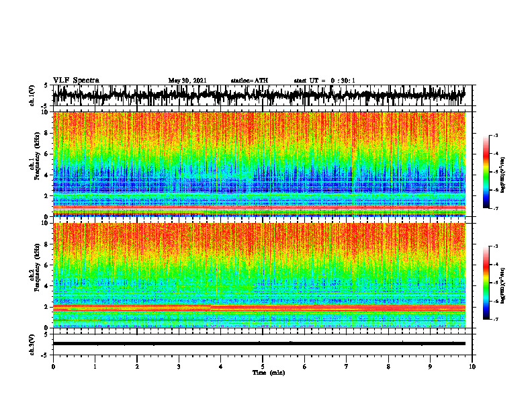Click the '4' kHz tick of ch.1 spectrogram
The height and width of the screenshot is (411, 532).
click(x=46, y=175)
